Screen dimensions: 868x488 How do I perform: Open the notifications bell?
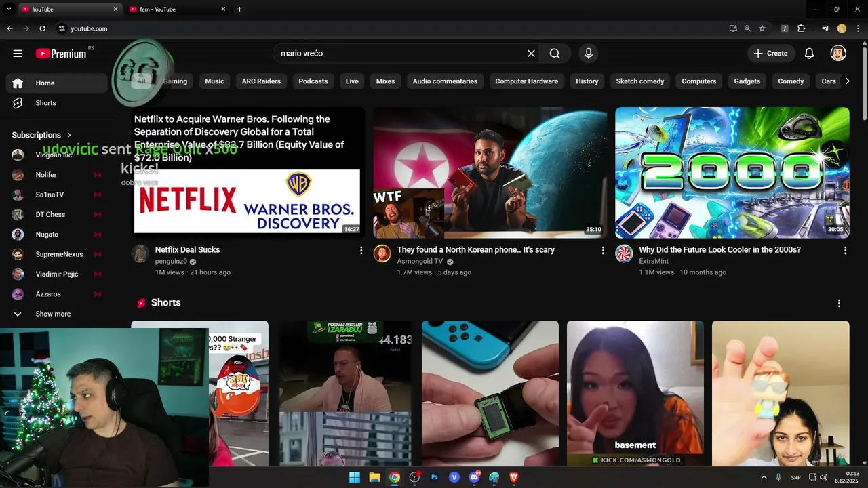point(809,54)
